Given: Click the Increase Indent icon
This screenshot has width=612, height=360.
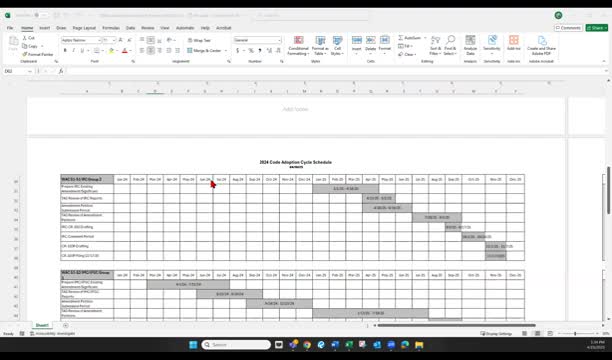Looking at the screenshot, I should click(x=177, y=51).
